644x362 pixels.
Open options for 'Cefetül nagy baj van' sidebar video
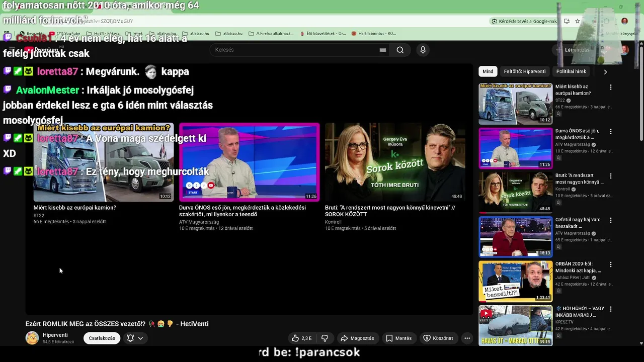coord(611,220)
